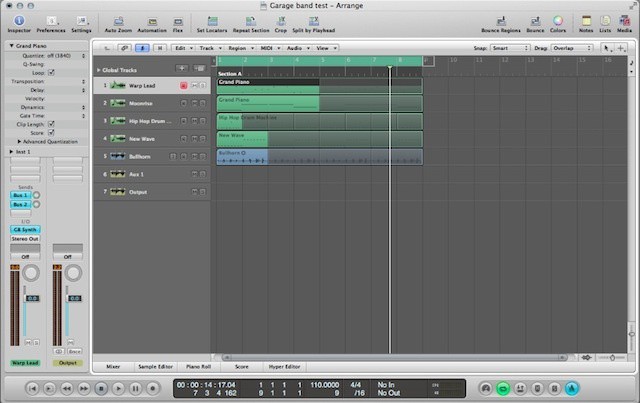
Task: Expand Global Tracks disclosure triangle
Action: point(98,70)
